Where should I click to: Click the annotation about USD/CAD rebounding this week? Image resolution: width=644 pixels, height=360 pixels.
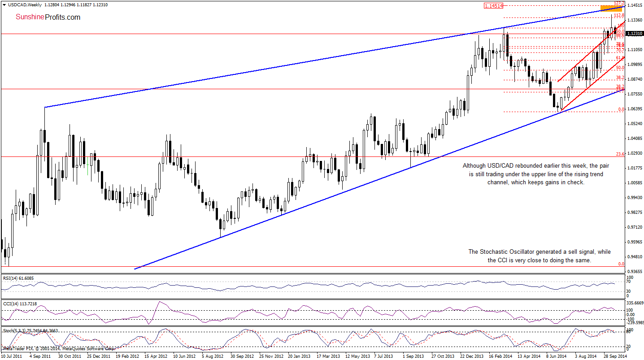tap(536, 174)
